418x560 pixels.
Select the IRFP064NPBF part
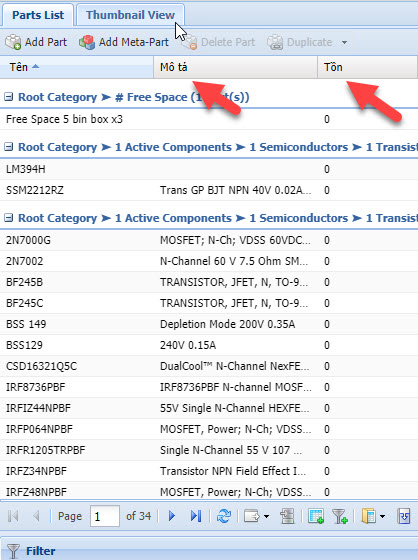click(209, 429)
